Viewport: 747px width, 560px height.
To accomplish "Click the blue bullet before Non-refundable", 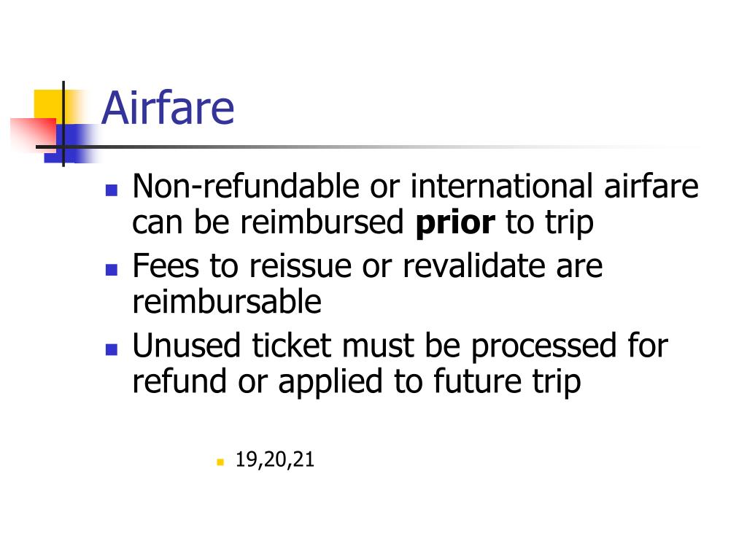I will (x=112, y=190).
